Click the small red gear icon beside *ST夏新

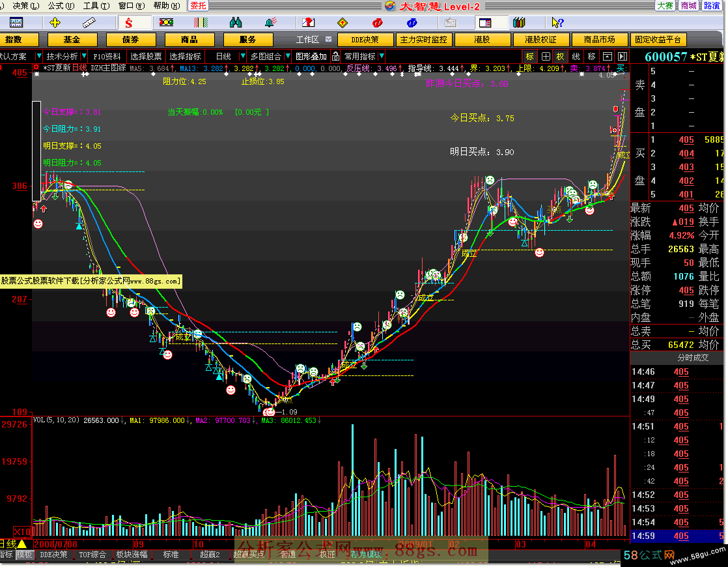point(36,68)
